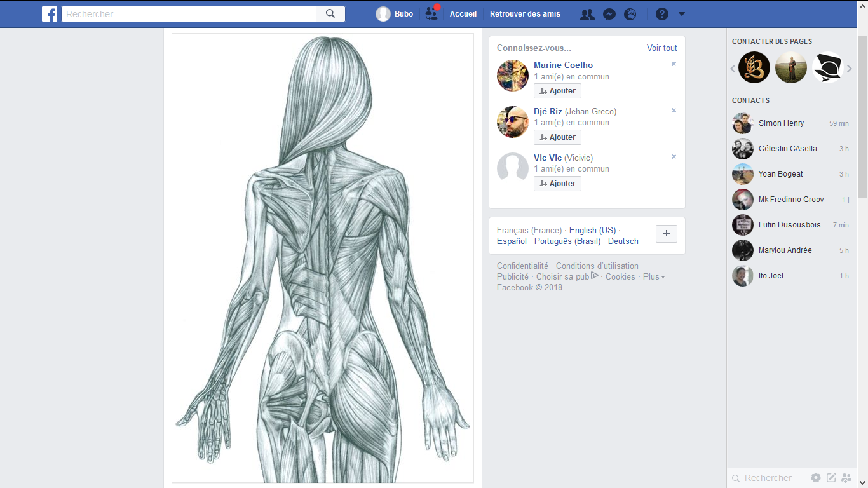Show next pages with right chevron
This screenshot has width=868, height=488.
click(850, 69)
